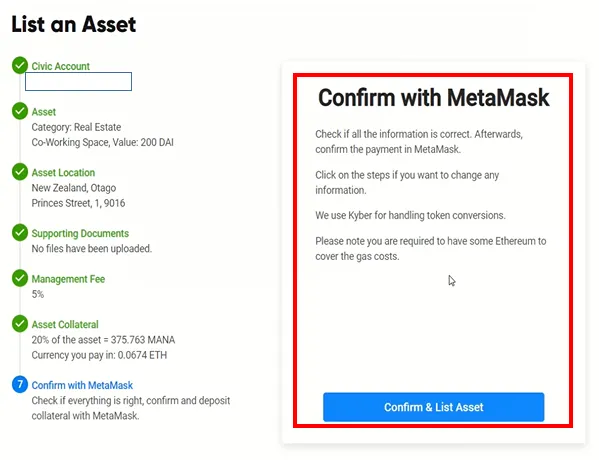Click the Civic Account green checkmark icon
Screen dimensions: 599x460
[20, 65]
